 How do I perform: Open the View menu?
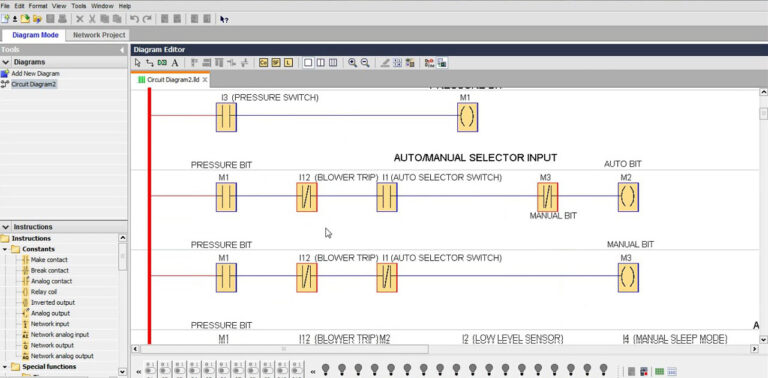click(59, 6)
